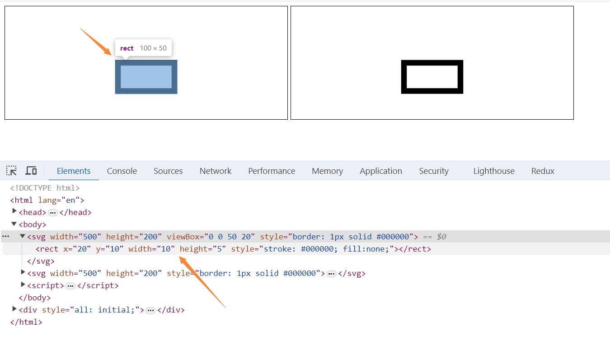610x364 pixels.
Task: Click the rect's width="10" attribute
Action: (151, 249)
